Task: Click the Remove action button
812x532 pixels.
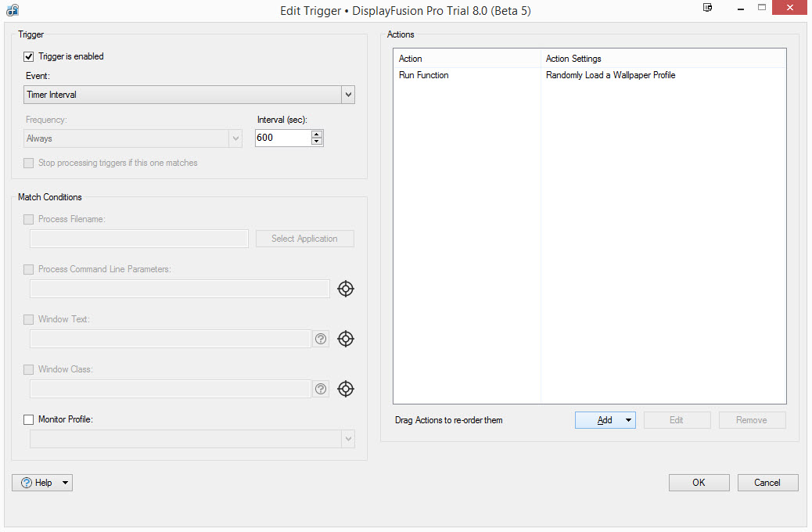Action: [x=752, y=420]
